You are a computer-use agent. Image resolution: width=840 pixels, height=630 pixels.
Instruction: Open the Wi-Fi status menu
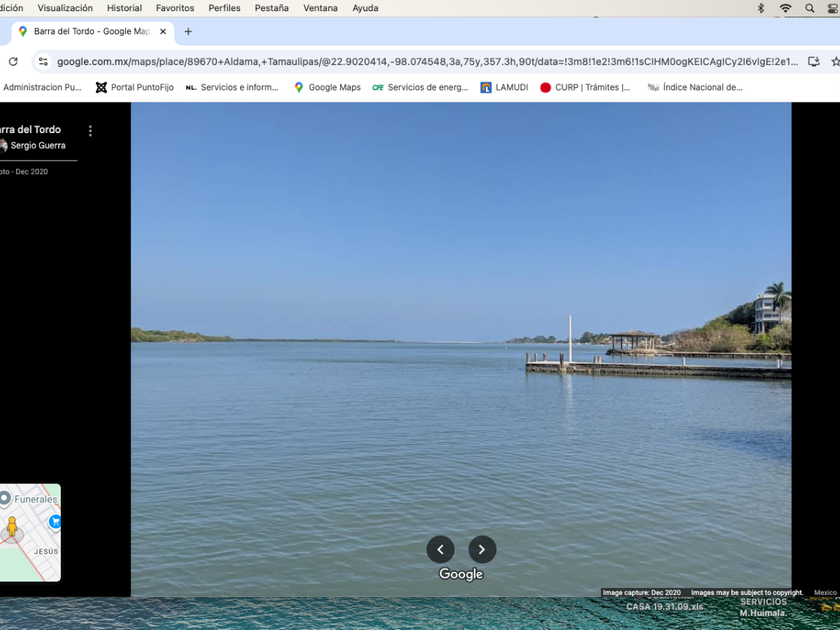tap(786, 8)
